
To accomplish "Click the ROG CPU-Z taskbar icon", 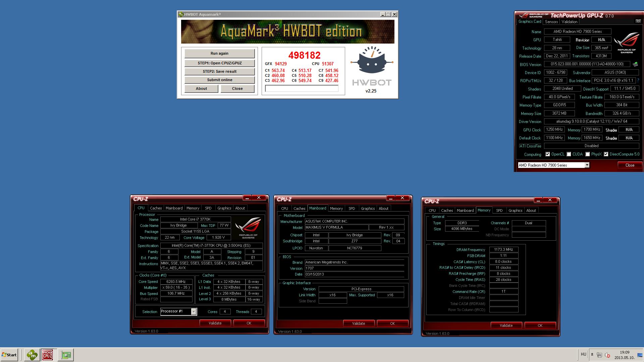I will pyautogui.click(x=47, y=355).
